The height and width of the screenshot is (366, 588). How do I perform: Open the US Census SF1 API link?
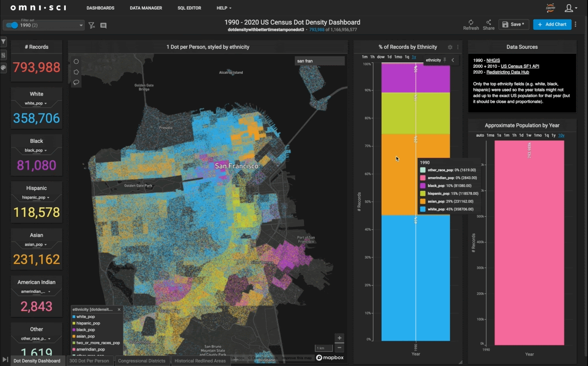point(521,66)
